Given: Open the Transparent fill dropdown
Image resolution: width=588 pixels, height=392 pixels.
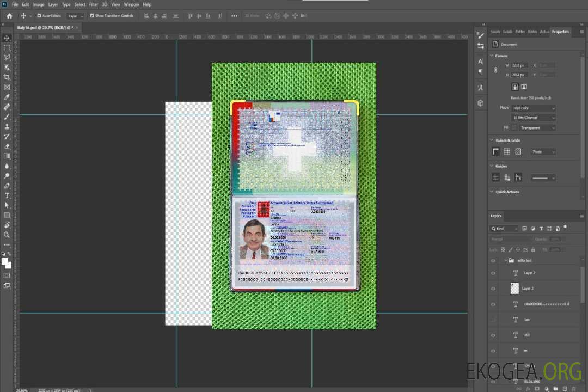Looking at the screenshot, I should click(x=537, y=128).
